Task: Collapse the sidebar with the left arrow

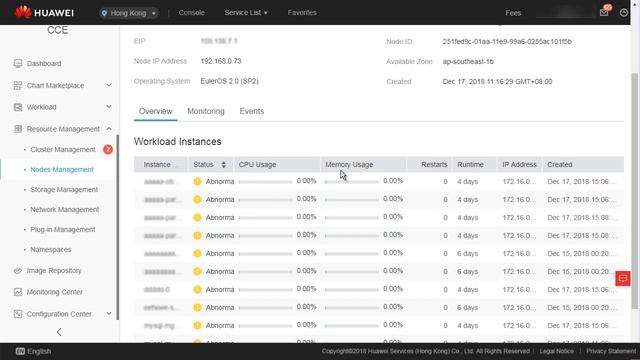Action: coord(59,332)
